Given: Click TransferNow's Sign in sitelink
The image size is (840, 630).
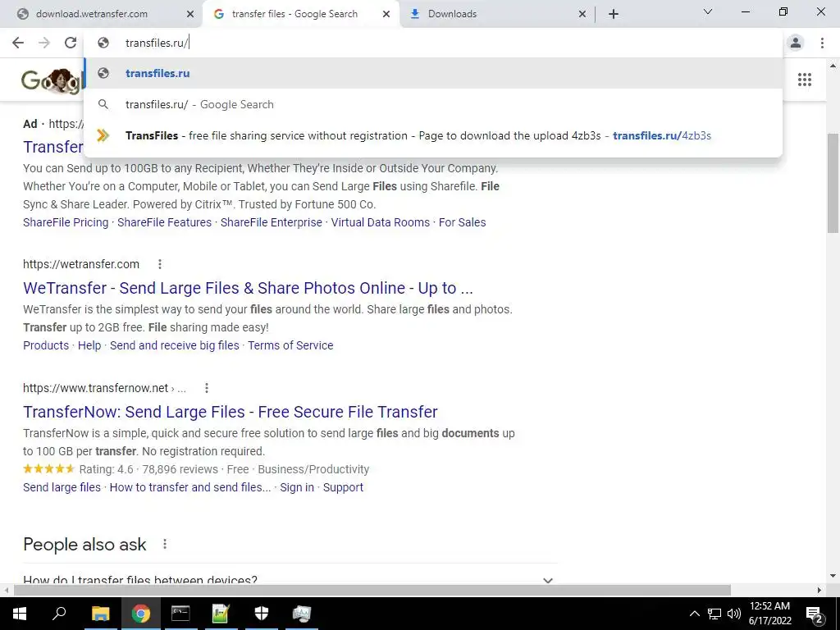Looking at the screenshot, I should tap(297, 487).
